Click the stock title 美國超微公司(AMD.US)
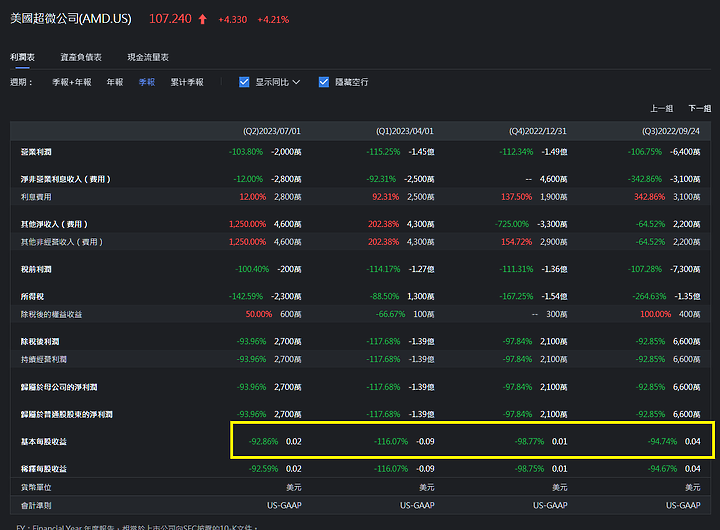Screen dimensions: 720x530 click(71, 19)
